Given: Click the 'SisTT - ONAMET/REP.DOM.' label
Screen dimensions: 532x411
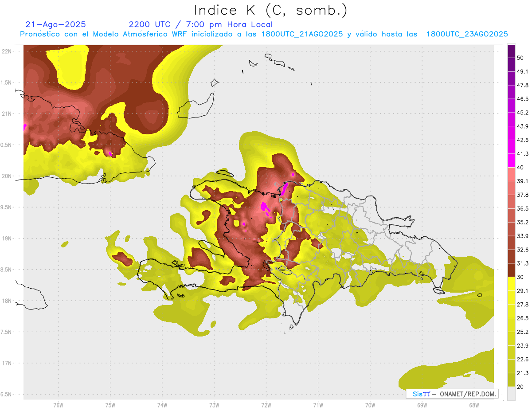Looking at the screenshot, I should (x=452, y=394).
